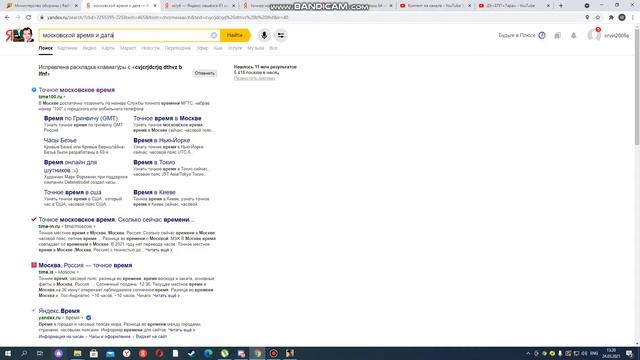Open Точное время в Москве sitelink
640x360 pixels.
167,118
